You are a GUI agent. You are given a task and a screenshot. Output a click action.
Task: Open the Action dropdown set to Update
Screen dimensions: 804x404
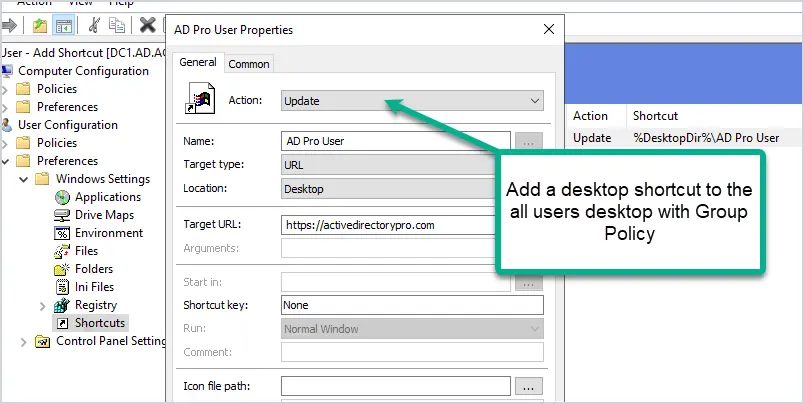412,101
